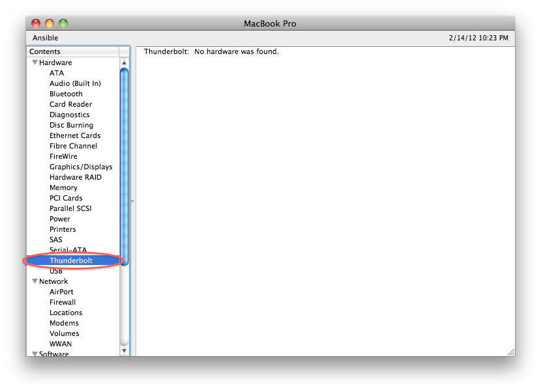Select Parallel SCSI entry
Viewport: 541px width, 392px height.
(x=70, y=208)
